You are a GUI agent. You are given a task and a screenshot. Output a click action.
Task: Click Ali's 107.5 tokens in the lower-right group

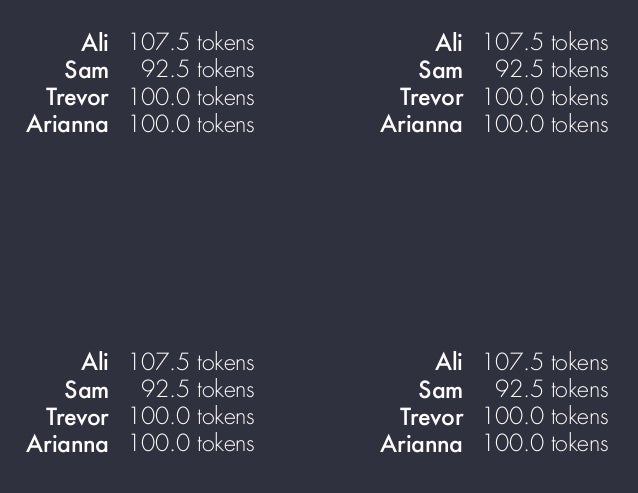point(546,362)
